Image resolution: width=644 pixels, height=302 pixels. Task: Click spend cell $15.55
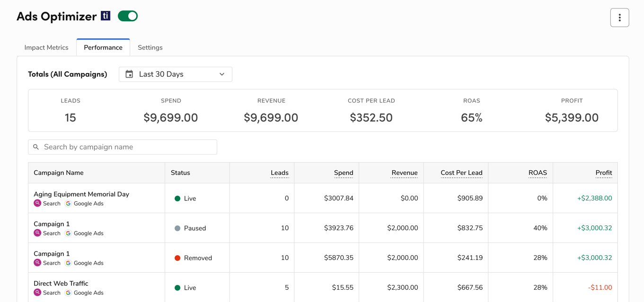point(343,288)
